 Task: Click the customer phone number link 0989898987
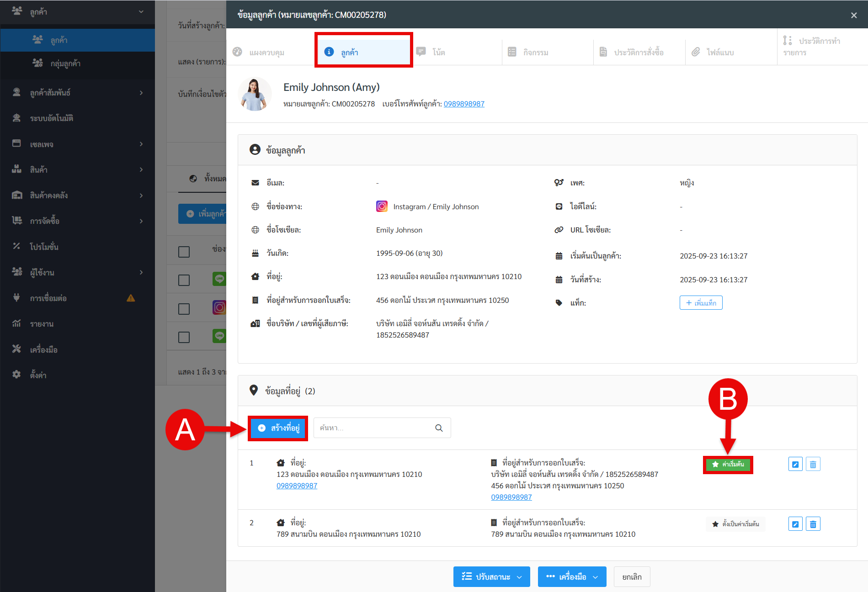click(x=463, y=104)
